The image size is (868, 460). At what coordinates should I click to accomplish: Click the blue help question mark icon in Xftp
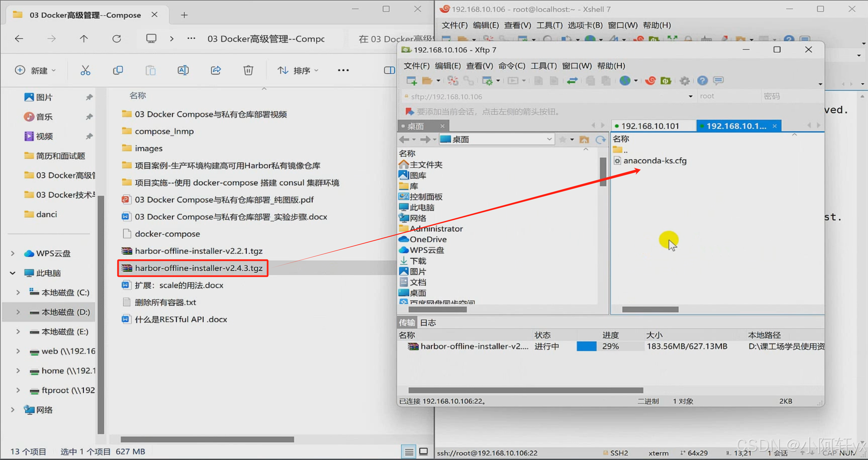click(x=702, y=81)
